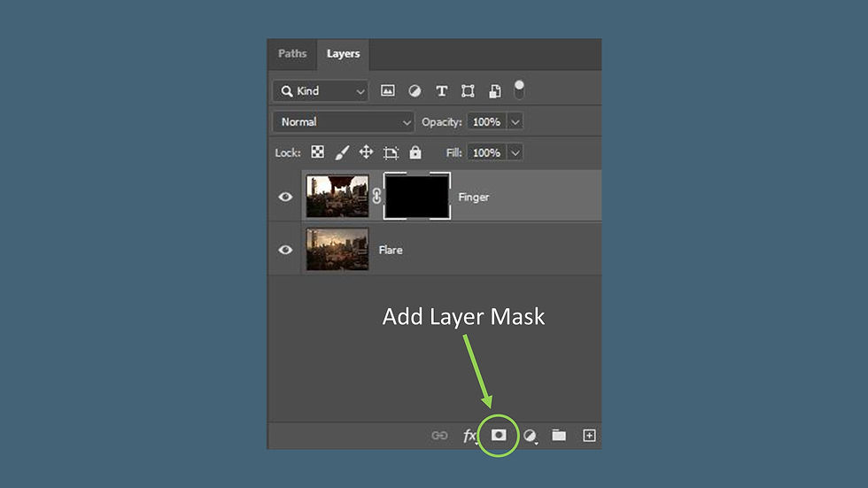Open layer style fx menu

tap(470, 436)
